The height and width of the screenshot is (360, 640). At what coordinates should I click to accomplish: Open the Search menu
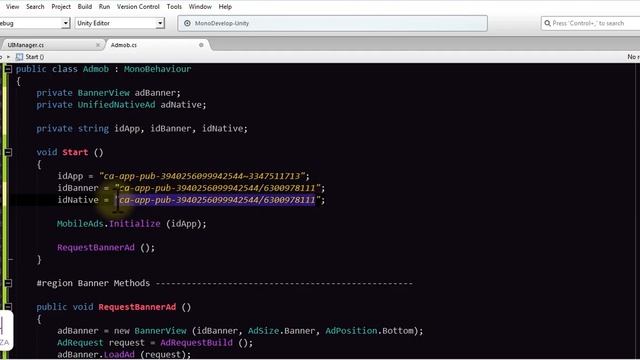click(35, 7)
